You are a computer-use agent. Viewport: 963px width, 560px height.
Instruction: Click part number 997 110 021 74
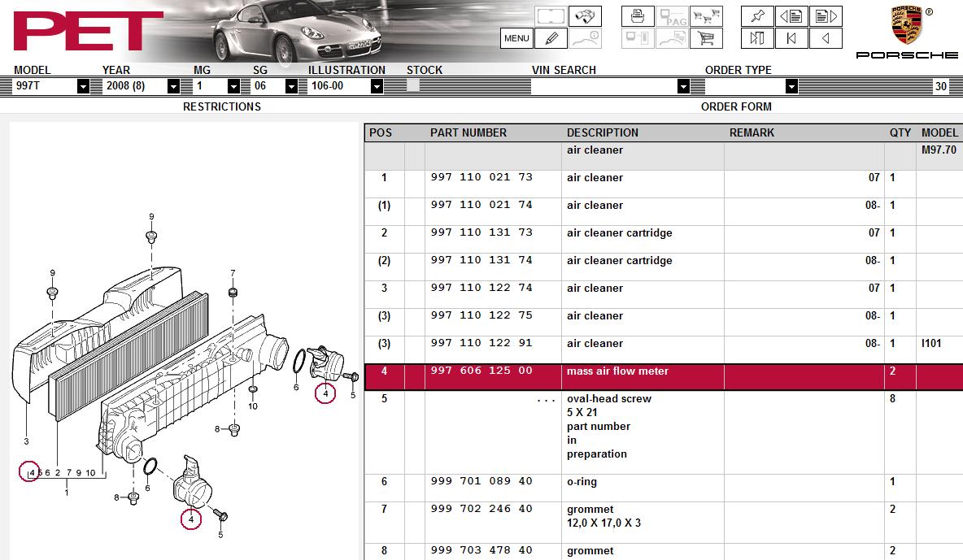click(x=481, y=205)
